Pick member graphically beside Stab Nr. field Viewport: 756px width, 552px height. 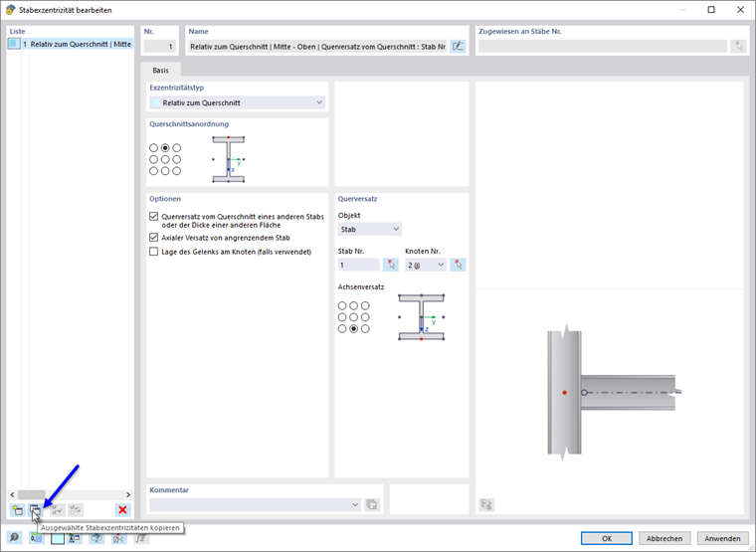(391, 265)
